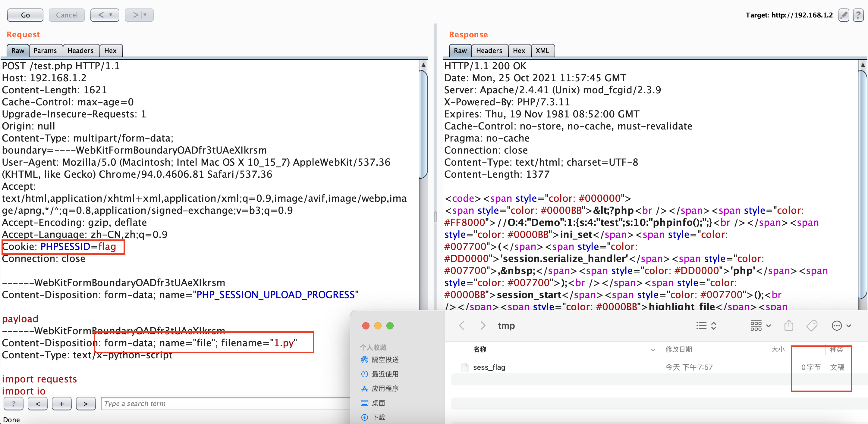Open Downloads (下载) in sidebar
868x424 pixels.
point(378,417)
